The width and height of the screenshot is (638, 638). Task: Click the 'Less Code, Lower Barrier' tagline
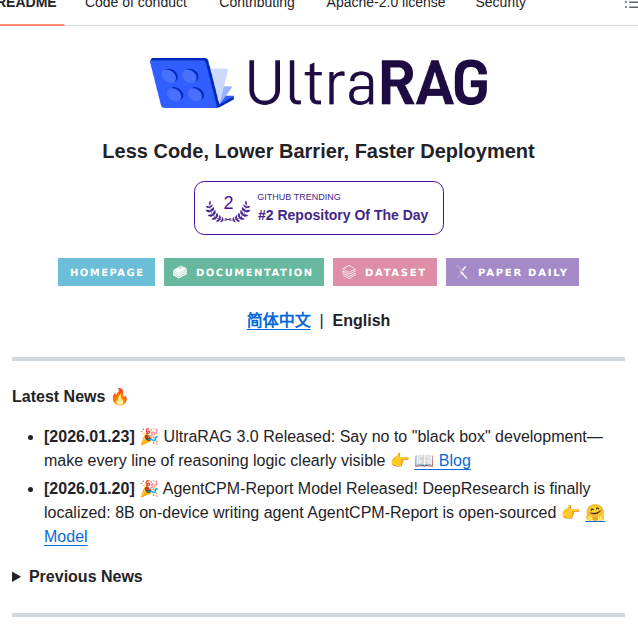point(319,151)
